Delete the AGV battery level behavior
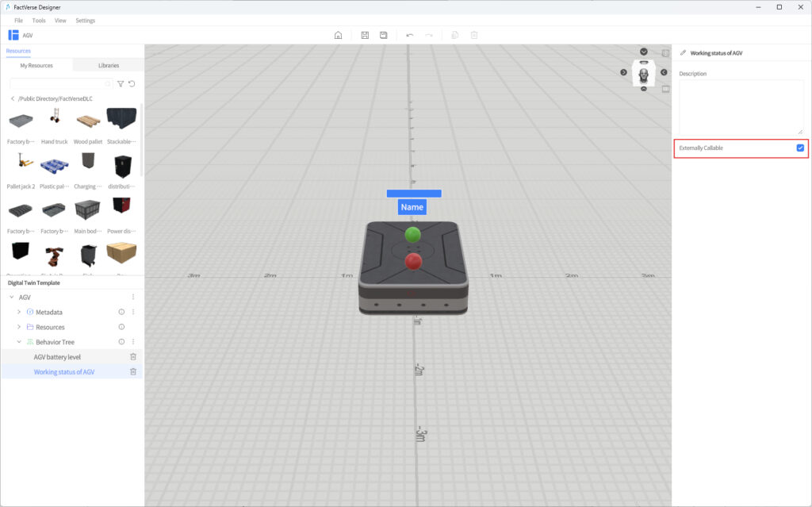812x507 pixels. (133, 357)
